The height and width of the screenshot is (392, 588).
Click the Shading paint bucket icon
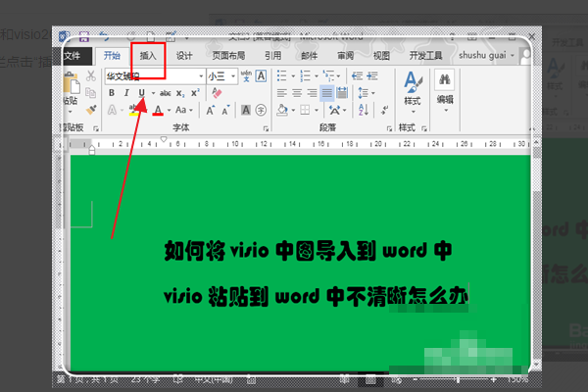(282, 110)
